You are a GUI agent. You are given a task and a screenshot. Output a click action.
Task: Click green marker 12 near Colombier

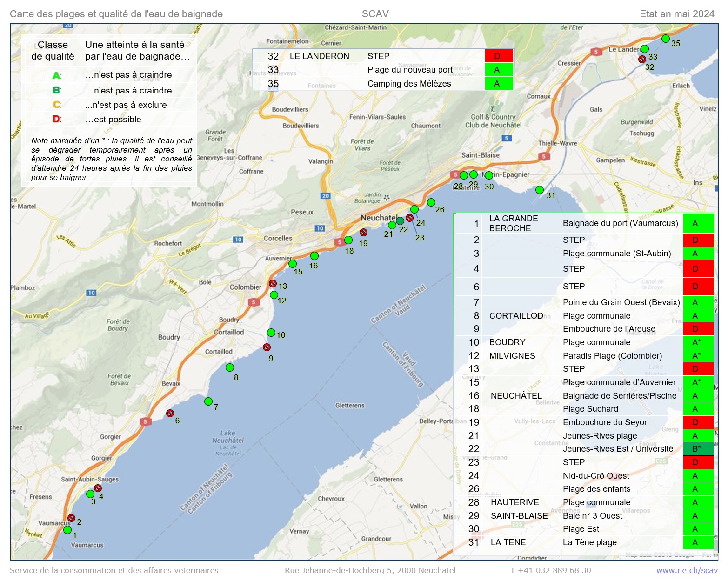[x=274, y=295]
